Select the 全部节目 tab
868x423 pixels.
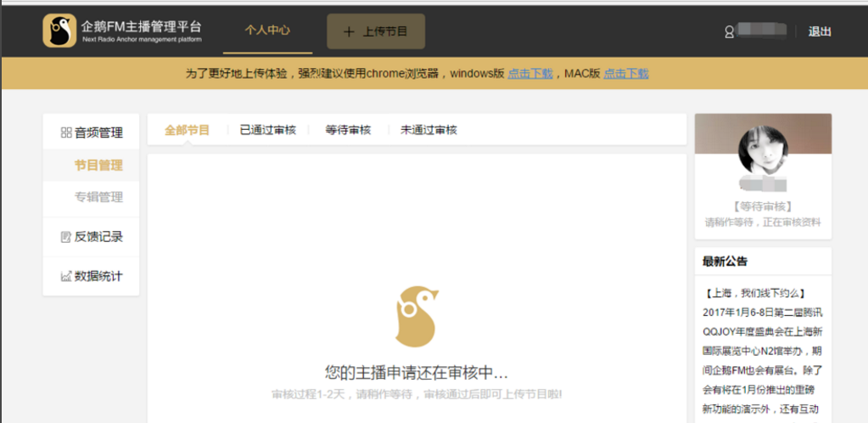(188, 130)
